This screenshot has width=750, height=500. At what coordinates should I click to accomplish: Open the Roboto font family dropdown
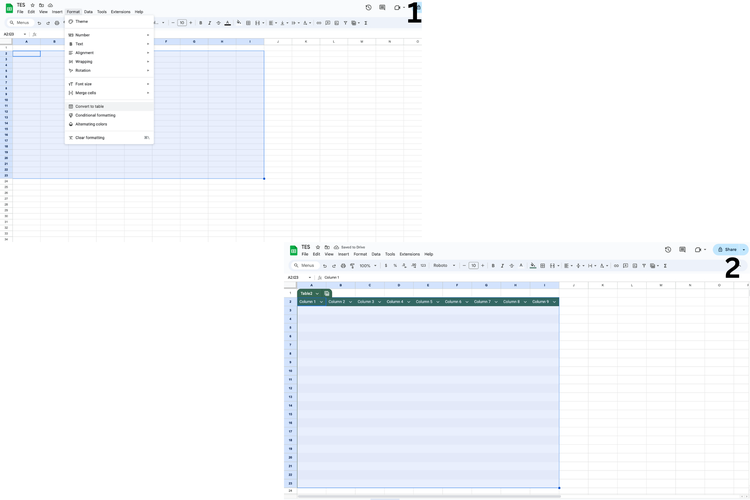[x=444, y=266]
